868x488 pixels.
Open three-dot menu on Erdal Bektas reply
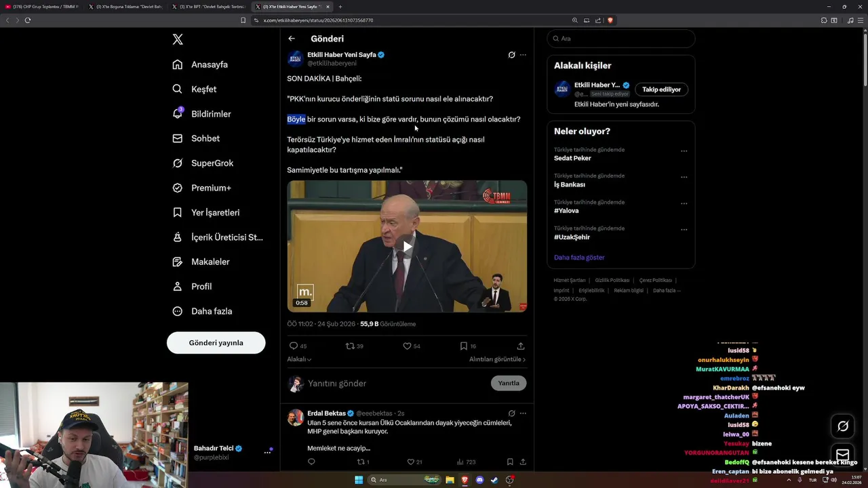(523, 413)
